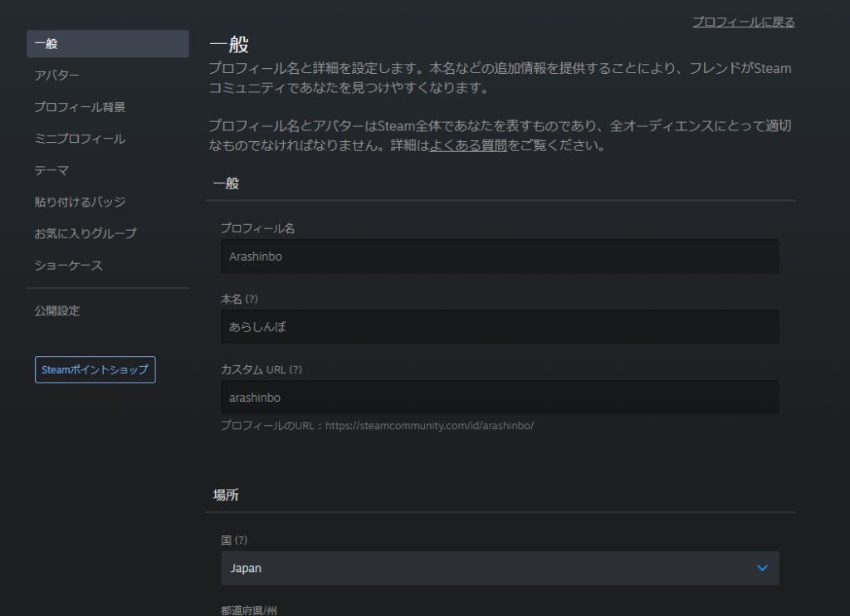Click the chevron arrow on the Japan dropdown
The width and height of the screenshot is (850, 616).
(x=762, y=568)
